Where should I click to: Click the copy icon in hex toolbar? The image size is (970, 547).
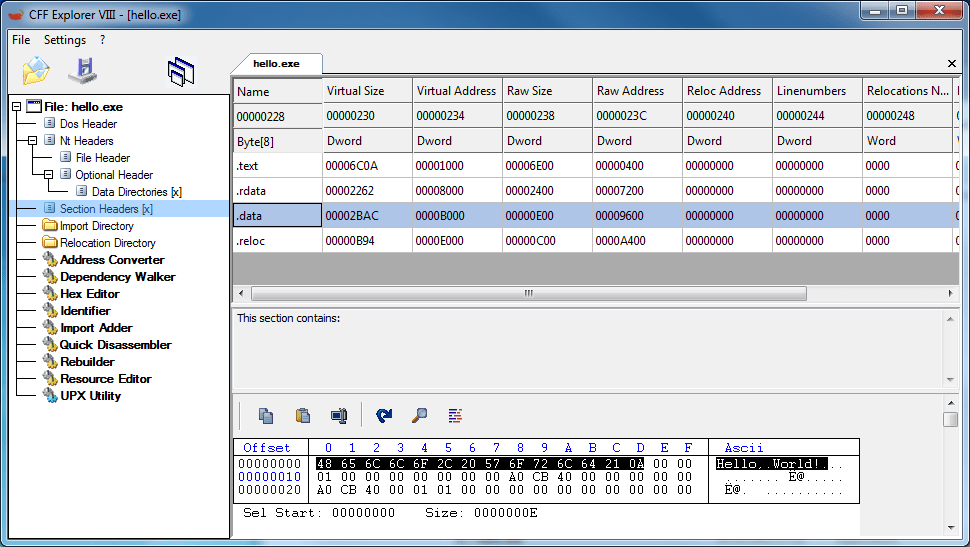click(x=266, y=416)
